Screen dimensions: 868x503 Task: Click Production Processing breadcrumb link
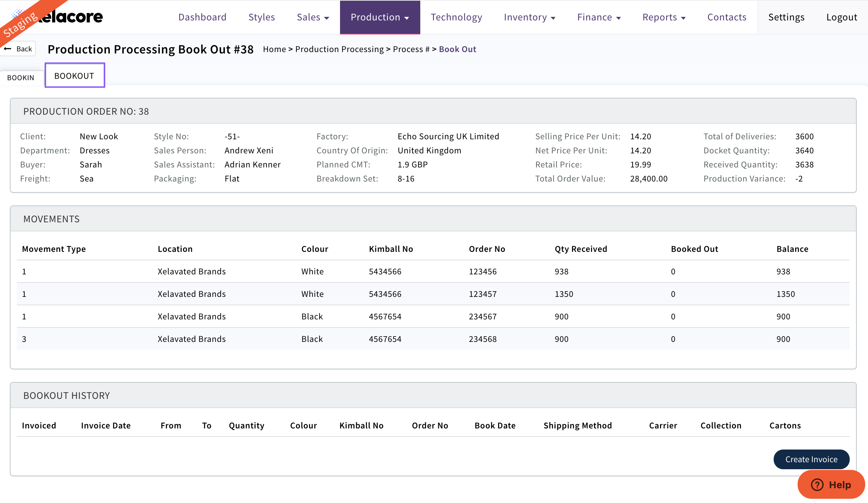click(x=339, y=49)
